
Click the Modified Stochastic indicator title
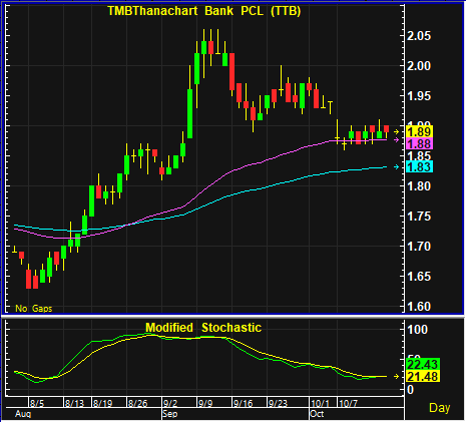pyautogui.click(x=203, y=328)
